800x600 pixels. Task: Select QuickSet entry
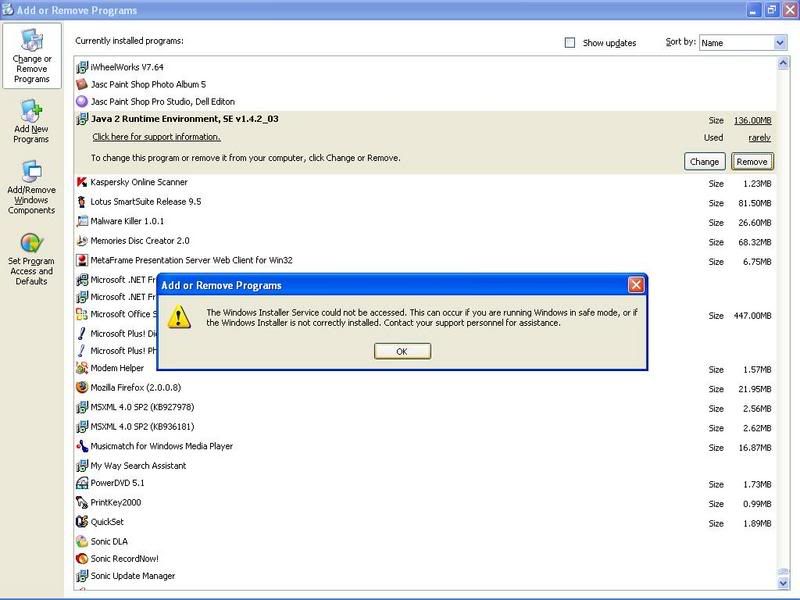[425, 522]
